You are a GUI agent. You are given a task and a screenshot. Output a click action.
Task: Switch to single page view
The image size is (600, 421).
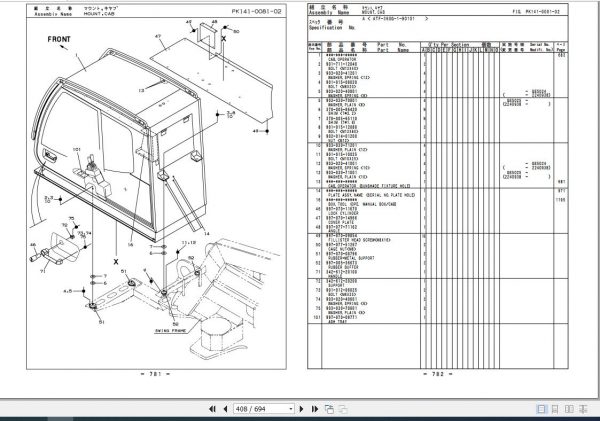[x=541, y=409]
